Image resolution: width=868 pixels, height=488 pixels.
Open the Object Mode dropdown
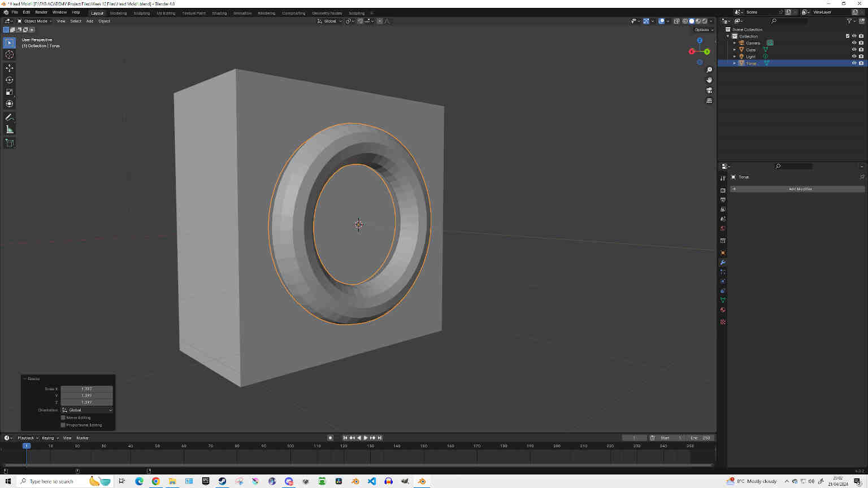(34, 21)
